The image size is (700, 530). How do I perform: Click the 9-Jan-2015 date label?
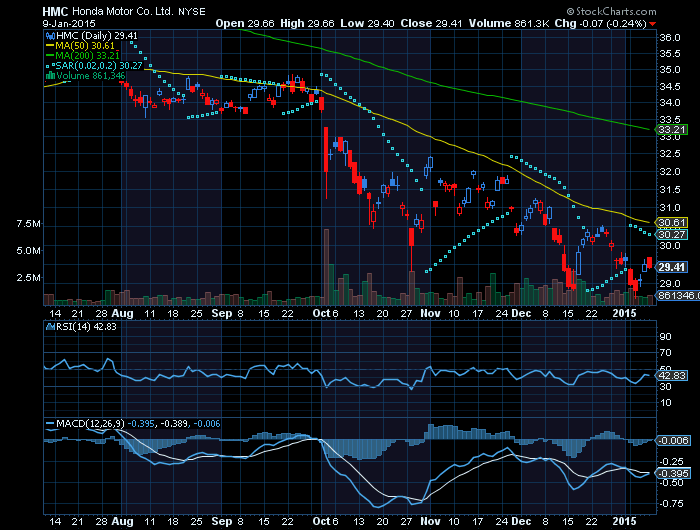click(69, 23)
